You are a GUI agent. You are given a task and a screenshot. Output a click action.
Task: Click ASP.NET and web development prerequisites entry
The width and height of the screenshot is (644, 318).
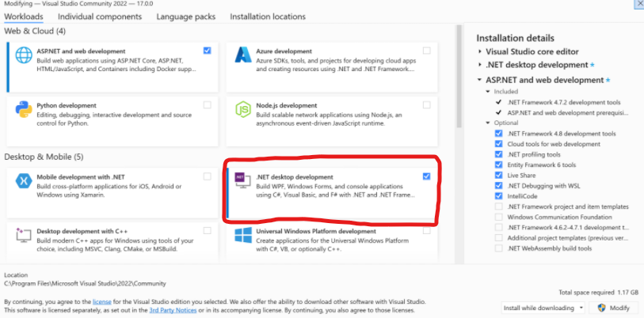pyautogui.click(x=568, y=112)
